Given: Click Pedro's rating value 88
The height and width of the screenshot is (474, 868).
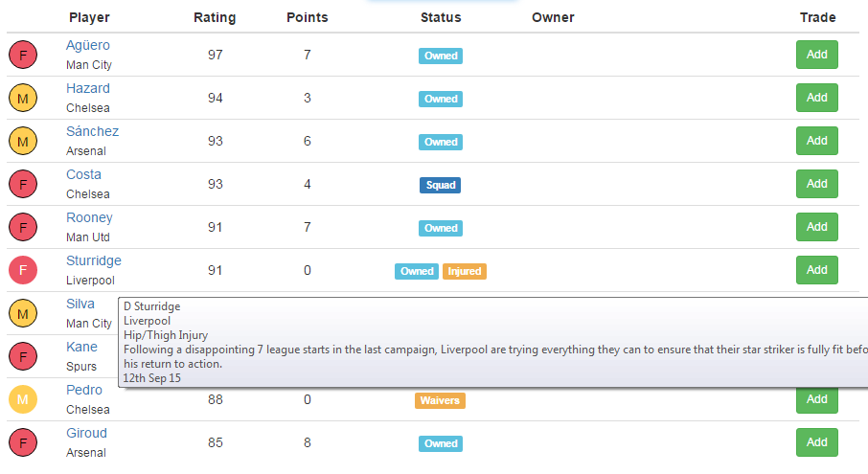Looking at the screenshot, I should (216, 400).
